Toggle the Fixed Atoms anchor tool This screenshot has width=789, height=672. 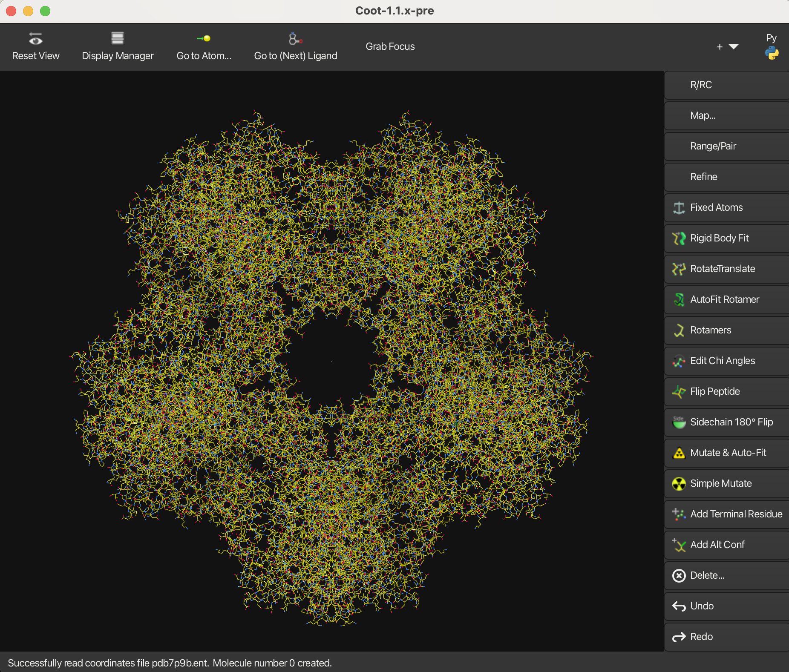pyautogui.click(x=679, y=207)
